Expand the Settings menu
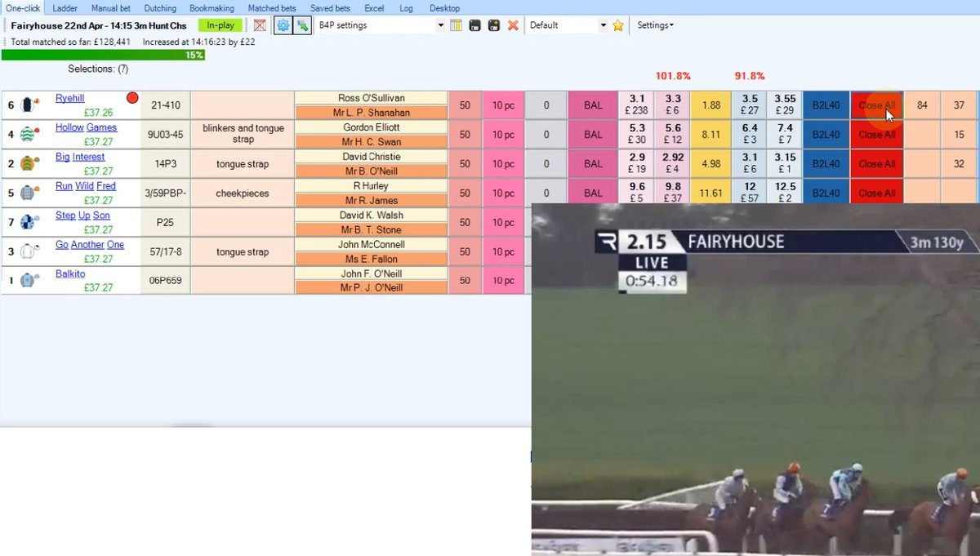The width and height of the screenshot is (980, 556). click(655, 25)
